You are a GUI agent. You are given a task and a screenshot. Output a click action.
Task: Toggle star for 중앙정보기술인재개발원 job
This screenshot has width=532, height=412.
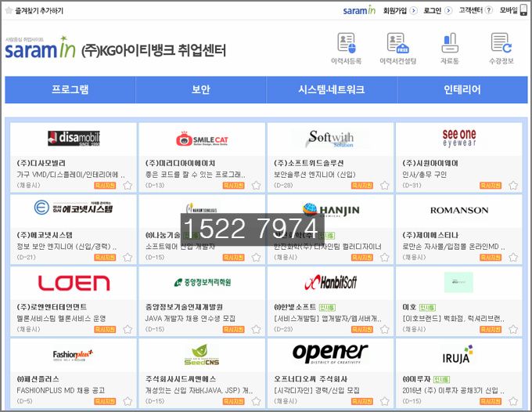tap(256, 330)
